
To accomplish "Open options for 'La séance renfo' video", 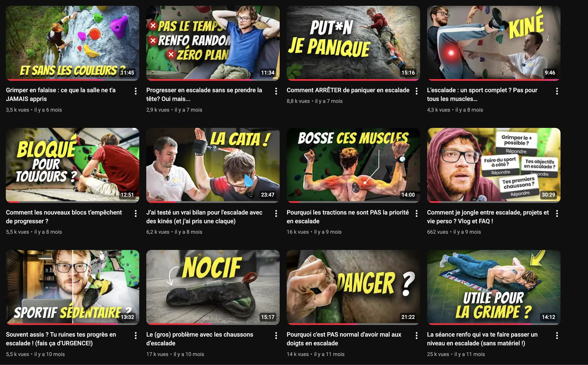I will 557,336.
